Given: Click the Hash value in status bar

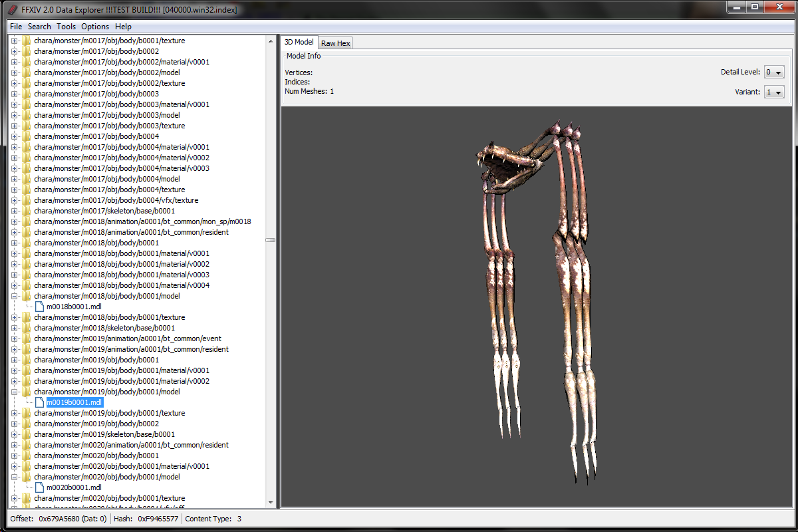Looking at the screenshot, I should [158, 519].
